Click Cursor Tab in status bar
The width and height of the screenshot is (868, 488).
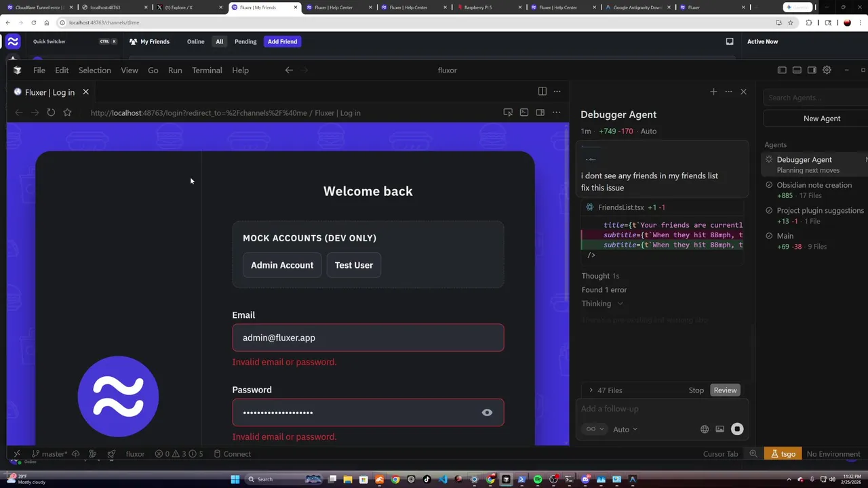[720, 454]
